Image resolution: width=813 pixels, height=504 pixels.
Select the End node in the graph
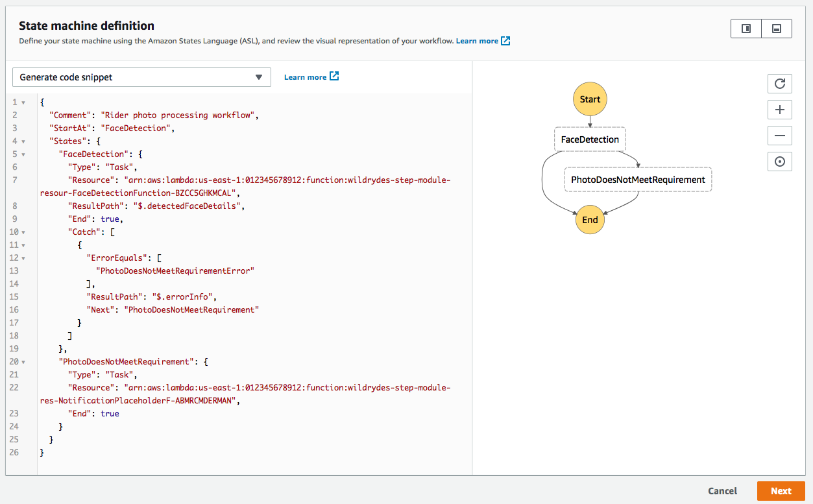(x=590, y=219)
